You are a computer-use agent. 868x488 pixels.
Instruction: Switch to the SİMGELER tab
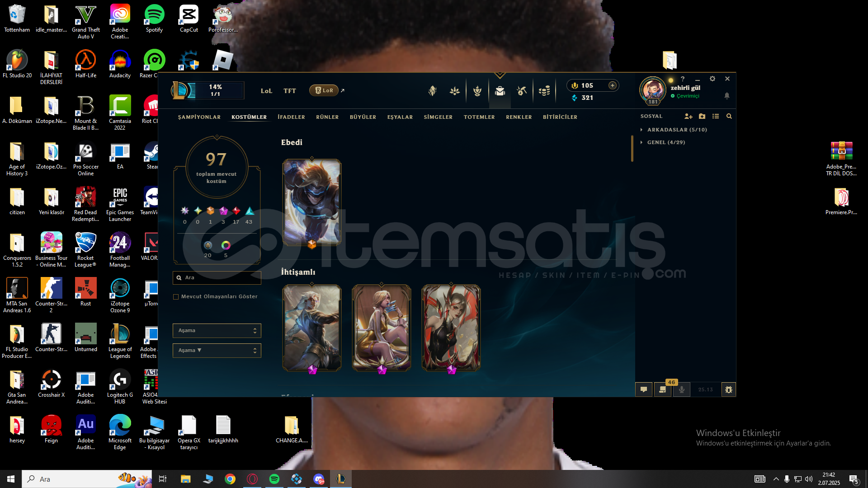[438, 117]
